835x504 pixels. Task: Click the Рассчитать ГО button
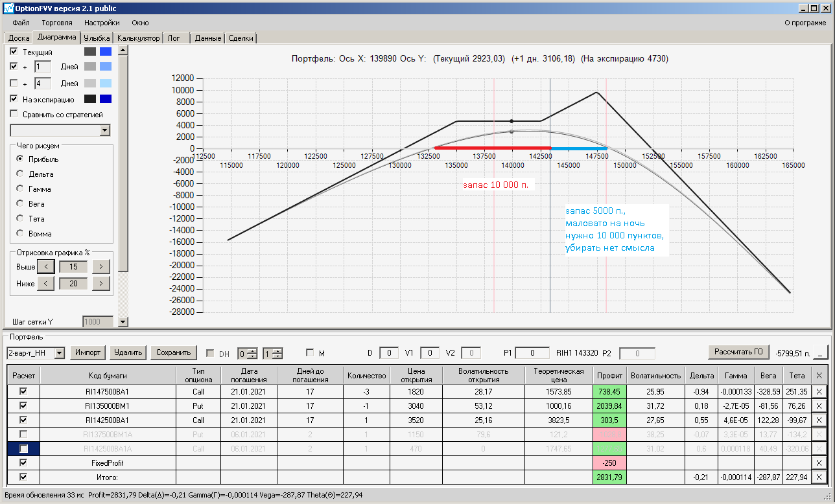tap(738, 352)
